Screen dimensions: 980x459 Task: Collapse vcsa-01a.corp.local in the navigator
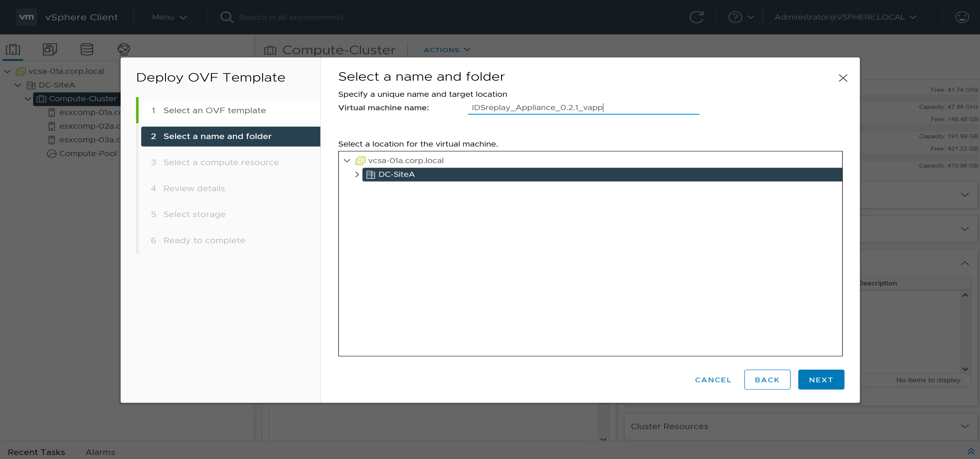click(8, 71)
